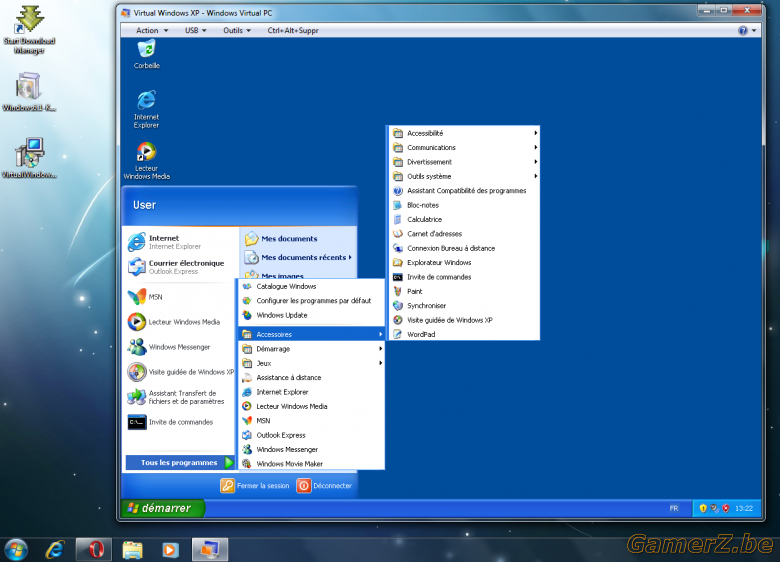Open Windows 7 Start orb

pos(16,550)
